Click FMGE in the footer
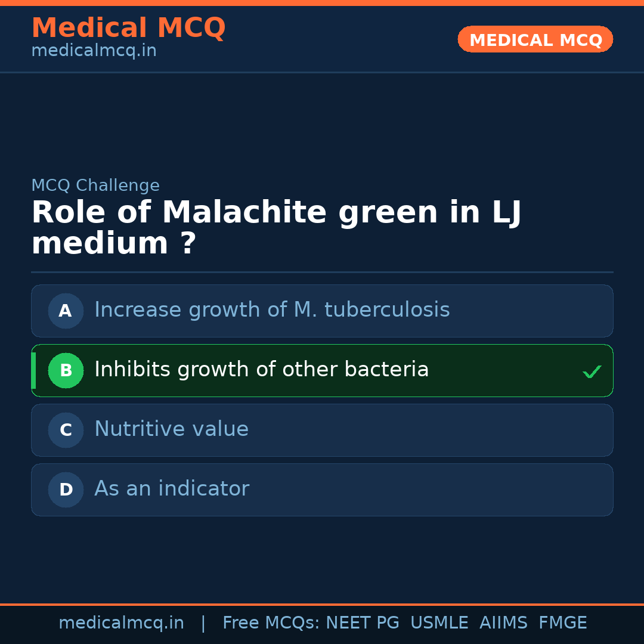The image size is (644, 644). (x=562, y=623)
